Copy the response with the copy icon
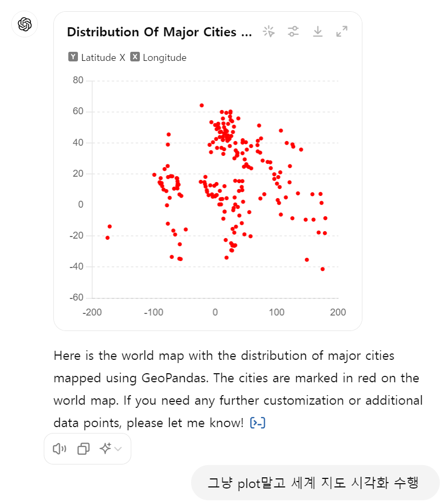This screenshot has height=504, width=443. click(x=83, y=449)
